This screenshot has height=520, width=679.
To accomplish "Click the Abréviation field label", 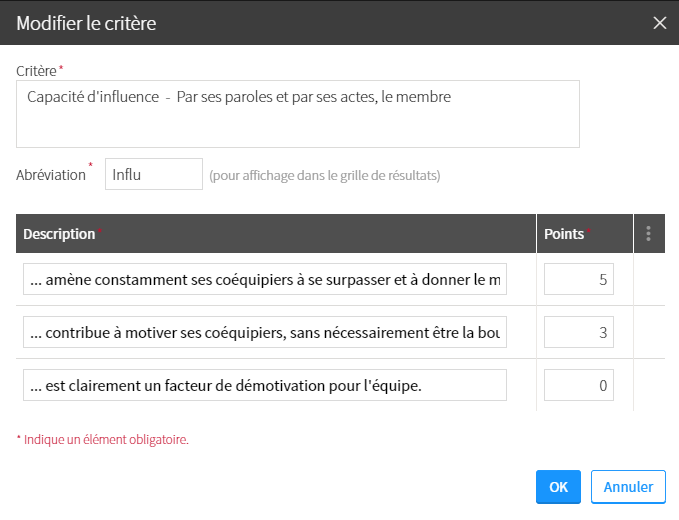I will pyautogui.click(x=51, y=175).
